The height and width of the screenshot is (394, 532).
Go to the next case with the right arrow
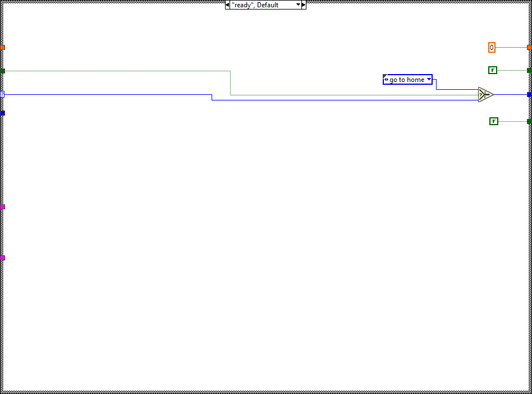pyautogui.click(x=304, y=5)
